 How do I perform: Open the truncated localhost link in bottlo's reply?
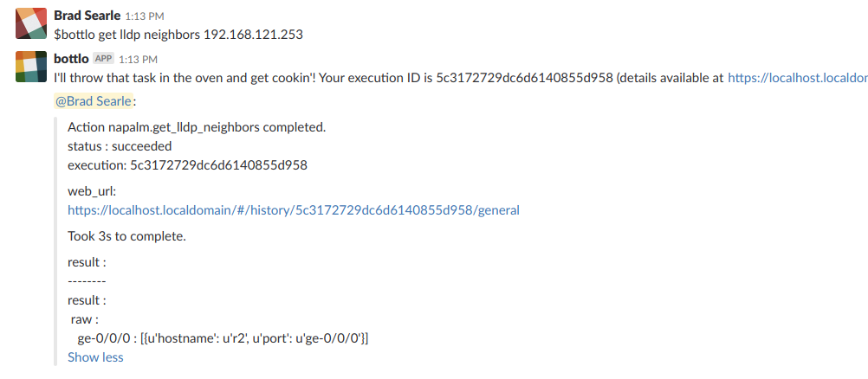tap(797, 77)
